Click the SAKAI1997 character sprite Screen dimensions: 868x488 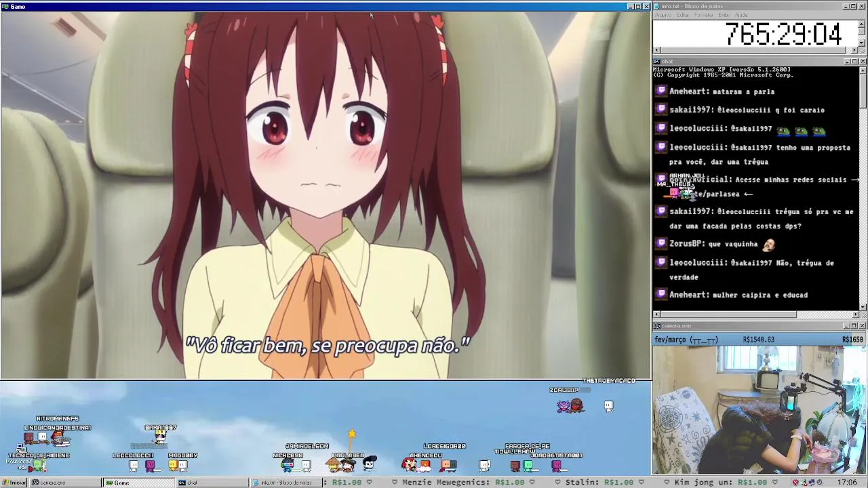point(160,437)
